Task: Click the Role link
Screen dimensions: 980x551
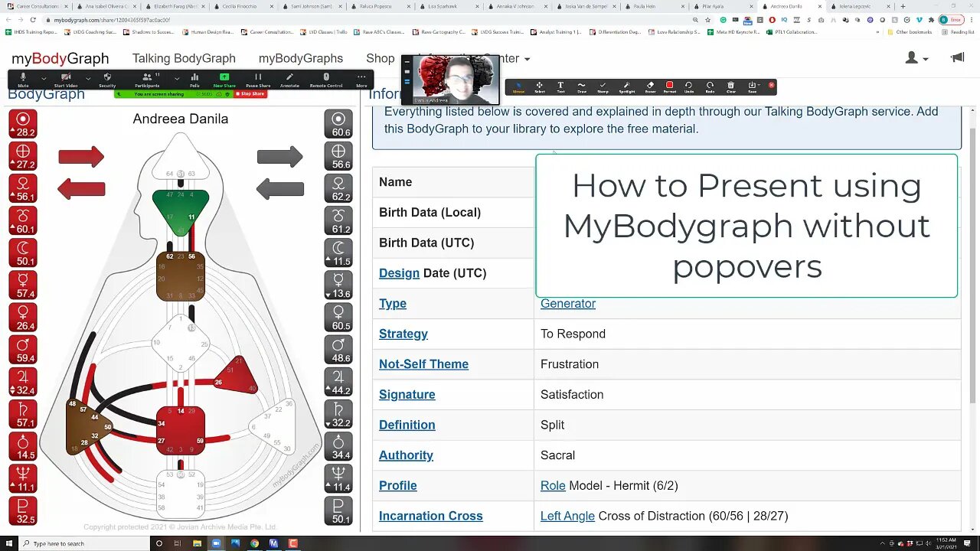Action: tap(553, 486)
